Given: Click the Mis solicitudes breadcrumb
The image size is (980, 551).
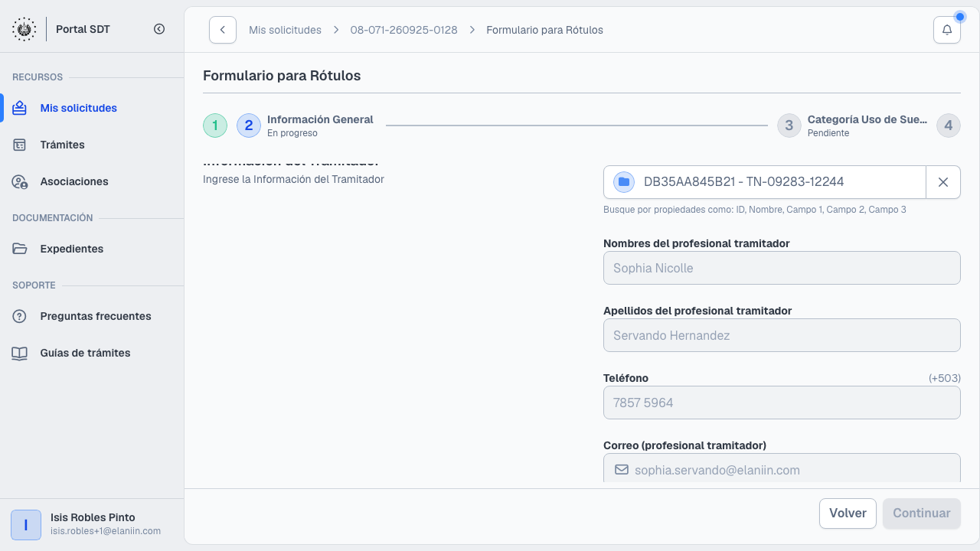Looking at the screenshot, I should click(285, 30).
